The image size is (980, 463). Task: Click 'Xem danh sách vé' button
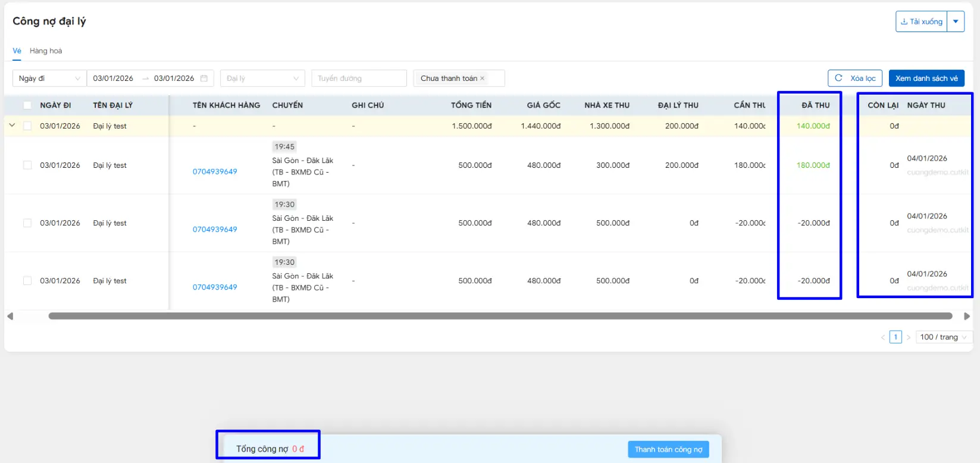tap(926, 79)
